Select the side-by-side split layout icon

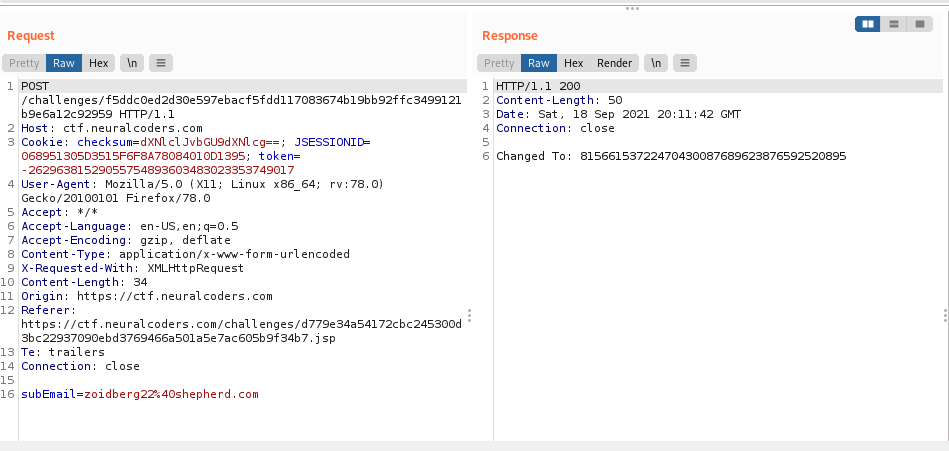(868, 24)
